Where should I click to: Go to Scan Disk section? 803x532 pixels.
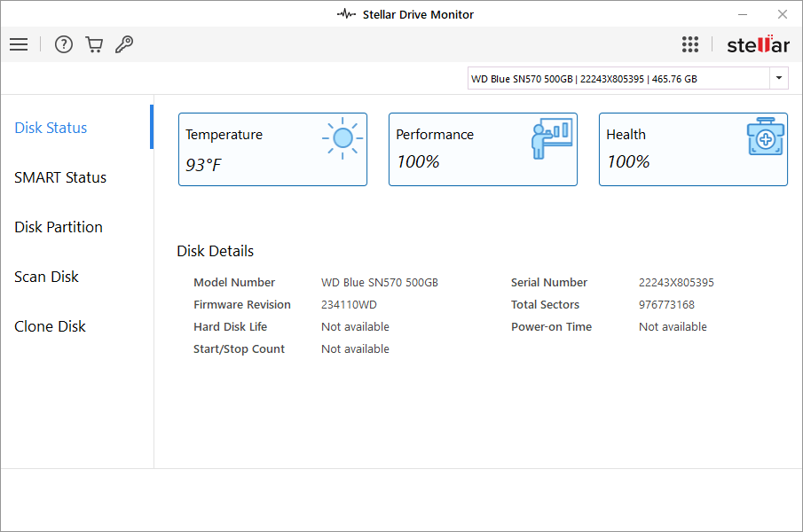point(47,277)
